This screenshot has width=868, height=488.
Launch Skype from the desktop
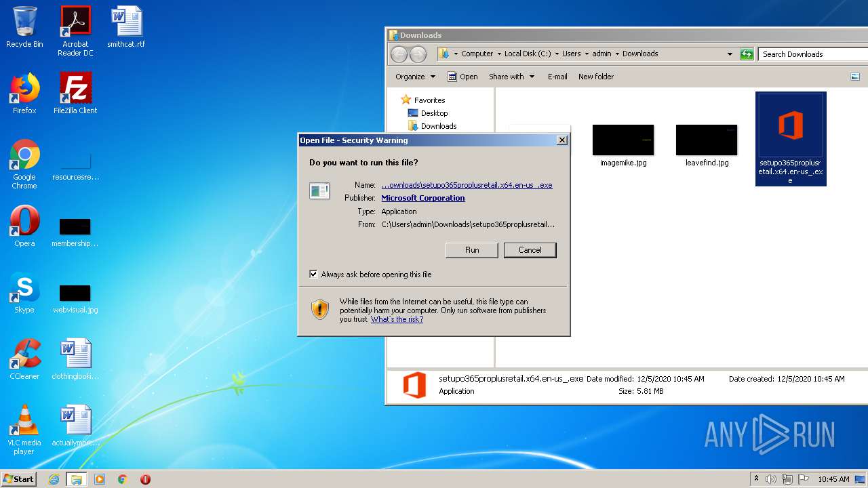pyautogui.click(x=24, y=293)
